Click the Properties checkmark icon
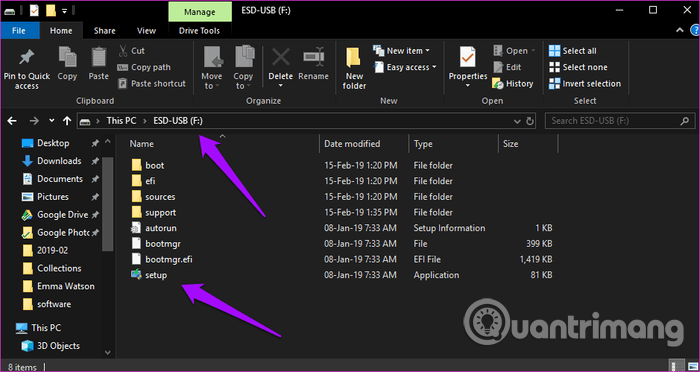700x372 pixels. 468,57
